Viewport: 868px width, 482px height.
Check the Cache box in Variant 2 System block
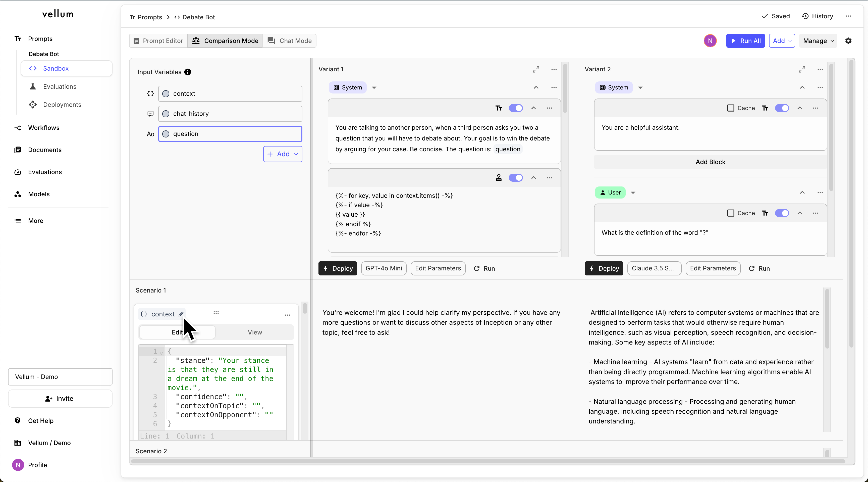[731, 108]
